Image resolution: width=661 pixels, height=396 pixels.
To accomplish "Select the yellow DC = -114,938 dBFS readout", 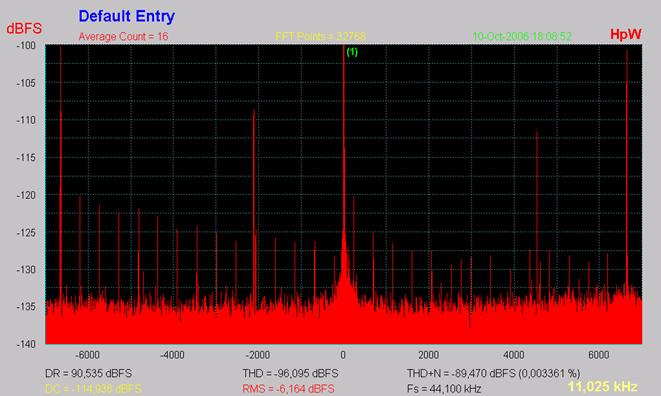I will 93,389.
